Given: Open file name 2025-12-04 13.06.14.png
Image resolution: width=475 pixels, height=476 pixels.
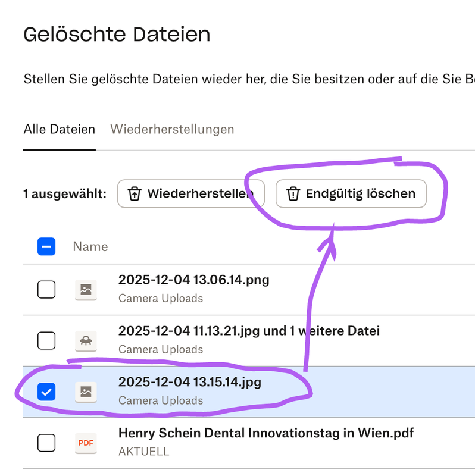Looking at the screenshot, I should 193,280.
